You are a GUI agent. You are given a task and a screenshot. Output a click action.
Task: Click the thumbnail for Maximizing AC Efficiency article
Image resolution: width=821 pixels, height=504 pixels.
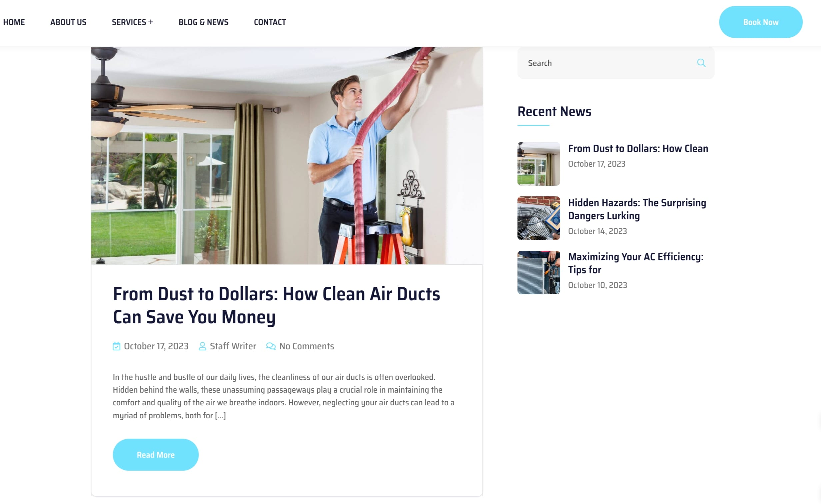[x=538, y=272]
